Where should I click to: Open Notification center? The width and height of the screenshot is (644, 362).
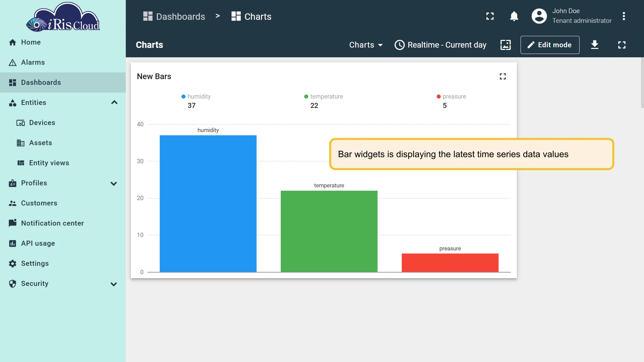[x=63, y=223]
